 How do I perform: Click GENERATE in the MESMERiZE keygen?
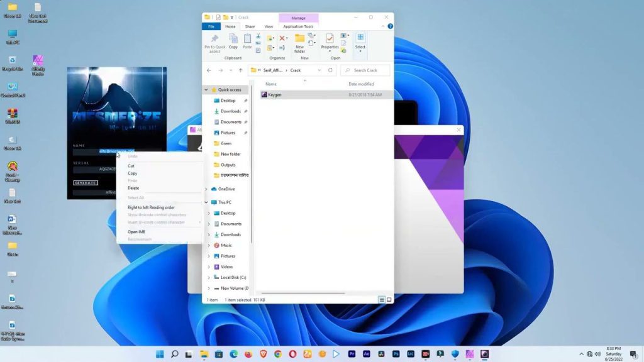[87, 182]
